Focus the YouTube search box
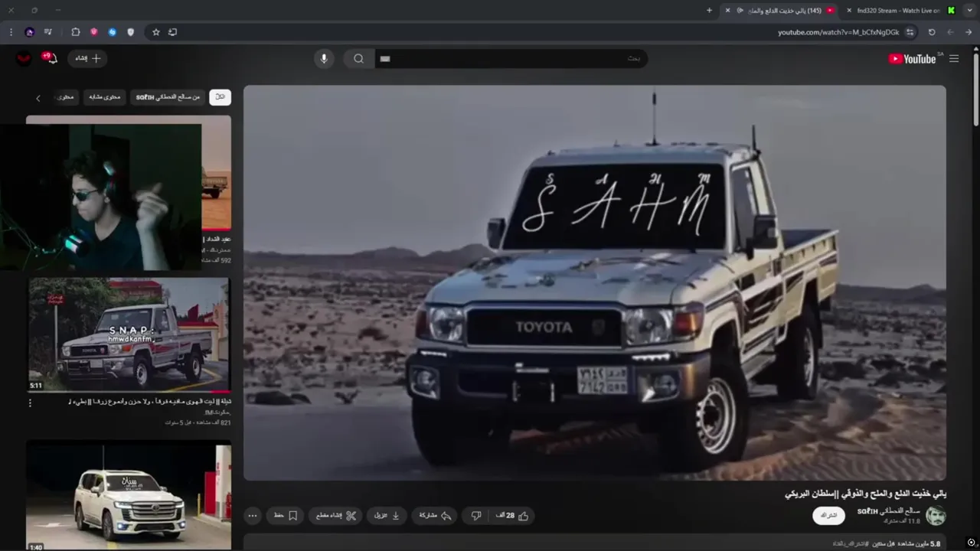The height and width of the screenshot is (551, 980). tap(511, 59)
